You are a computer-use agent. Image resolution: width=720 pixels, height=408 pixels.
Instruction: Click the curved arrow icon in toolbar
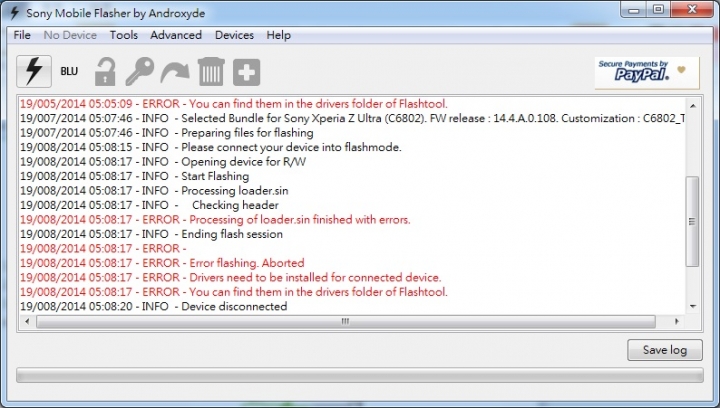[174, 73]
